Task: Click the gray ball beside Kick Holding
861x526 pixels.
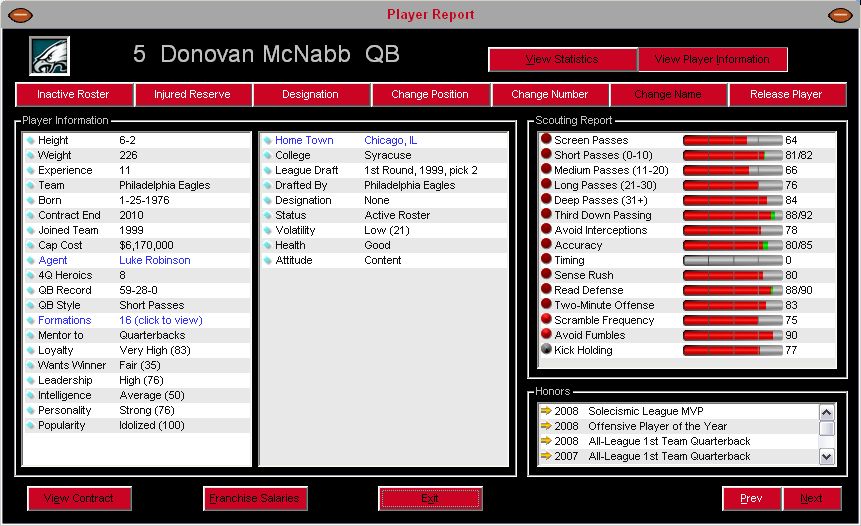Action: (546, 350)
